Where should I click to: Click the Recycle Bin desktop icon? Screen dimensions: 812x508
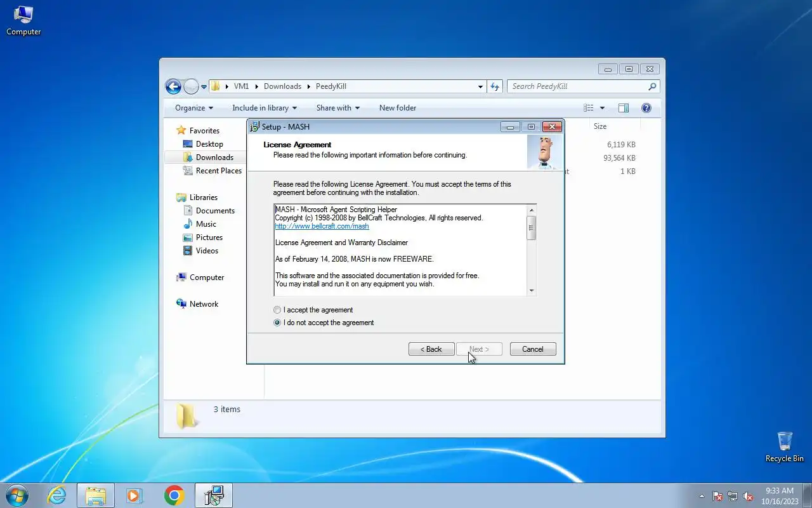tap(785, 447)
